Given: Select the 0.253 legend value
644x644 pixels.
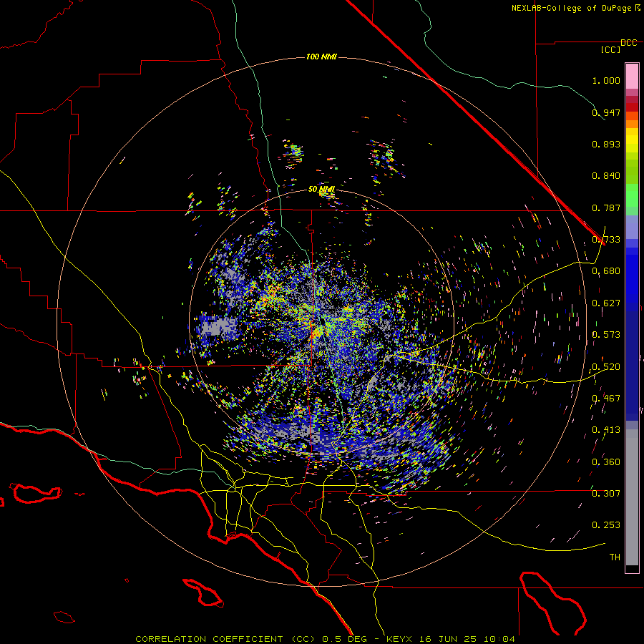Looking at the screenshot, I should (x=606, y=525).
